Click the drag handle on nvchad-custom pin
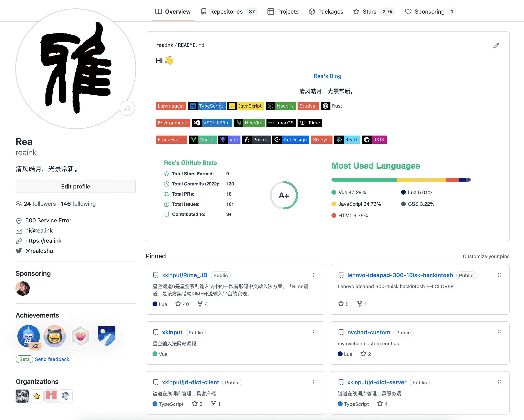524x420 pixels. 499,332
